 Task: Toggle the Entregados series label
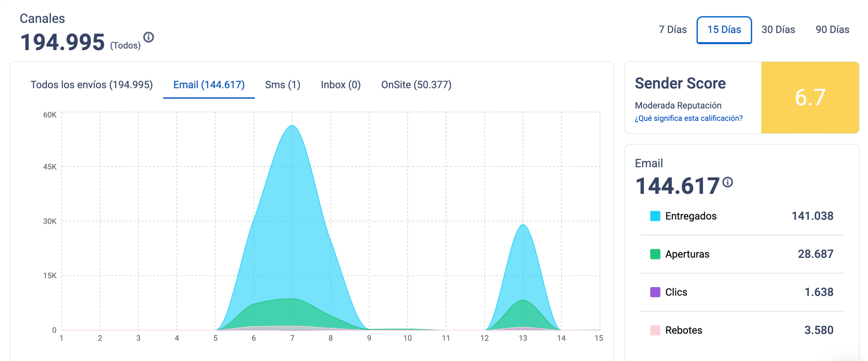pyautogui.click(x=690, y=216)
